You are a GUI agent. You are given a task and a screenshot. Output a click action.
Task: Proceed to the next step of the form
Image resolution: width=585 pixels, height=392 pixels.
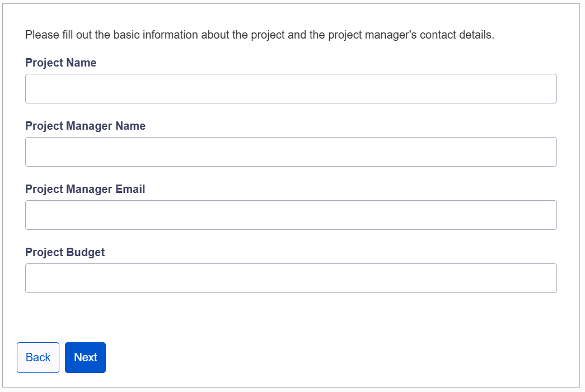point(85,357)
